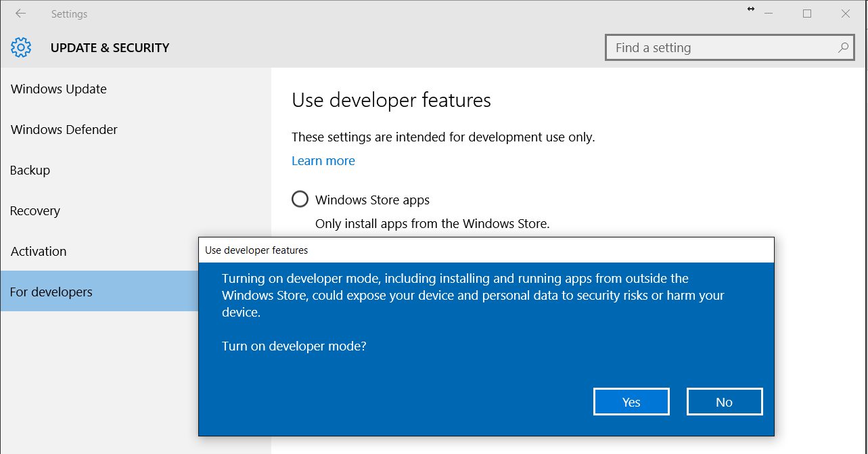Screen dimensions: 868x454
Task: Open the Settings gear icon
Action: 21,47
